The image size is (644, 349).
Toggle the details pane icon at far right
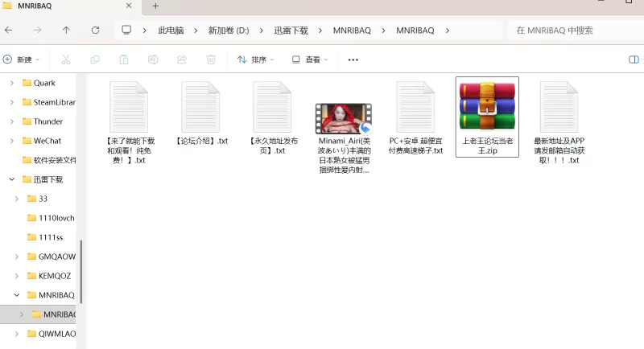point(634,60)
